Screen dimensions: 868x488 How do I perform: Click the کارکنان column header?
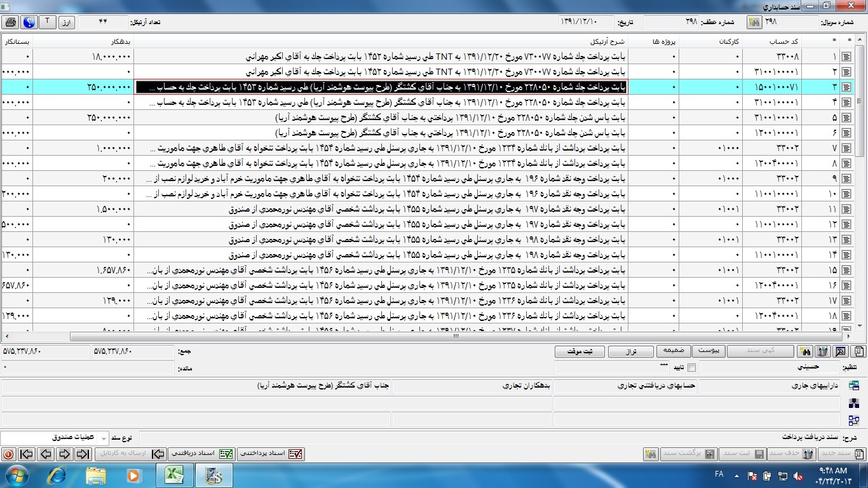click(x=710, y=41)
